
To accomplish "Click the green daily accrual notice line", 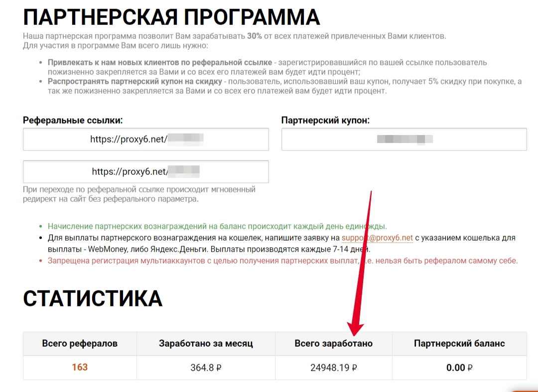I will 217,226.
